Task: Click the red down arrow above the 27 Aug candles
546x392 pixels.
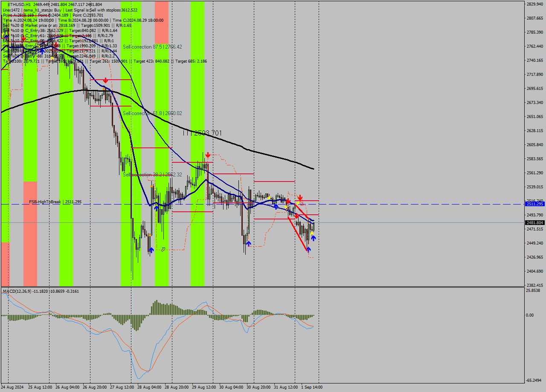Action: 105,80
